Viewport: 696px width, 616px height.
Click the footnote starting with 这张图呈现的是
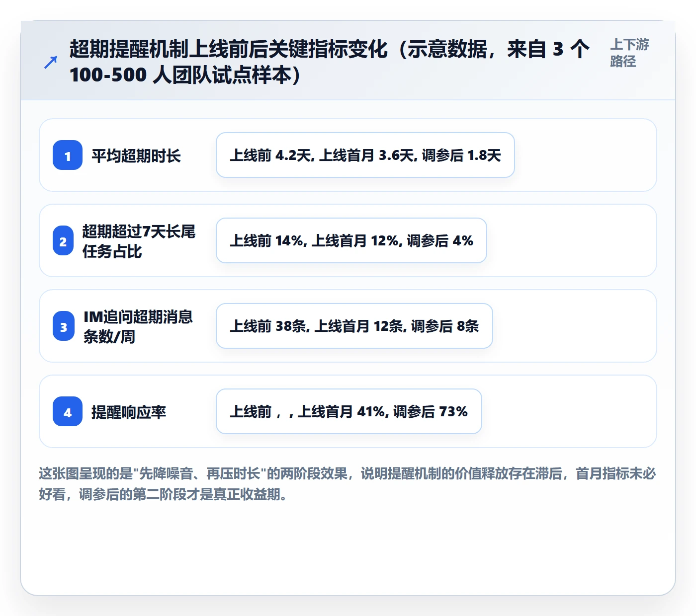pos(348,484)
